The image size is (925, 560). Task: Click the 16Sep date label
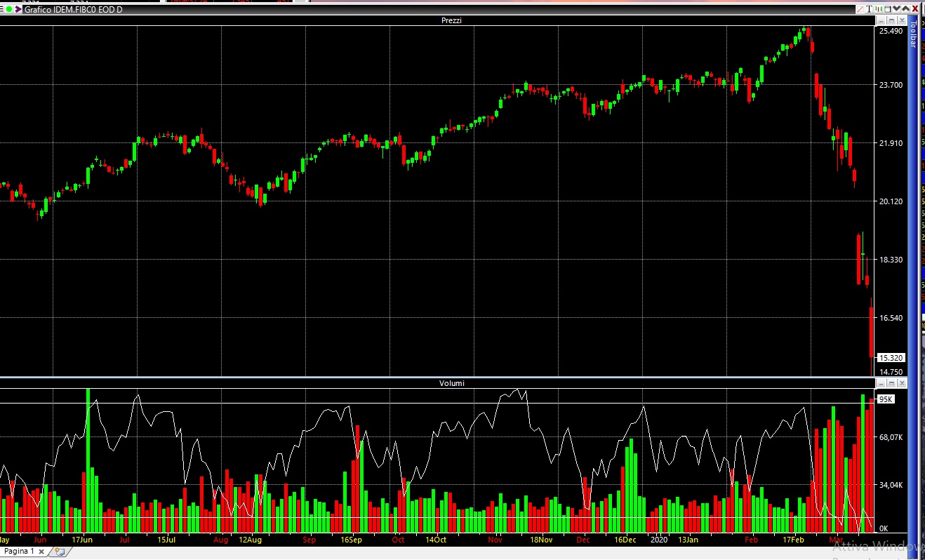[351, 540]
